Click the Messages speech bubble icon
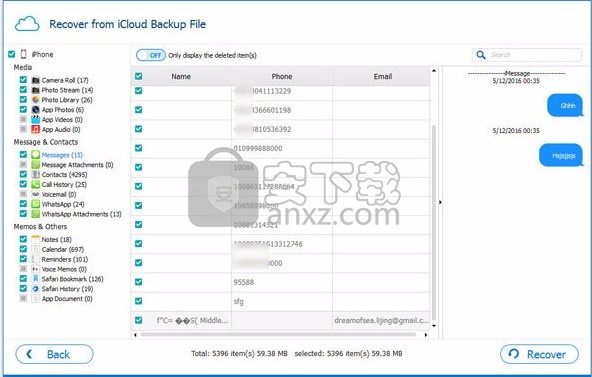 tap(35, 155)
